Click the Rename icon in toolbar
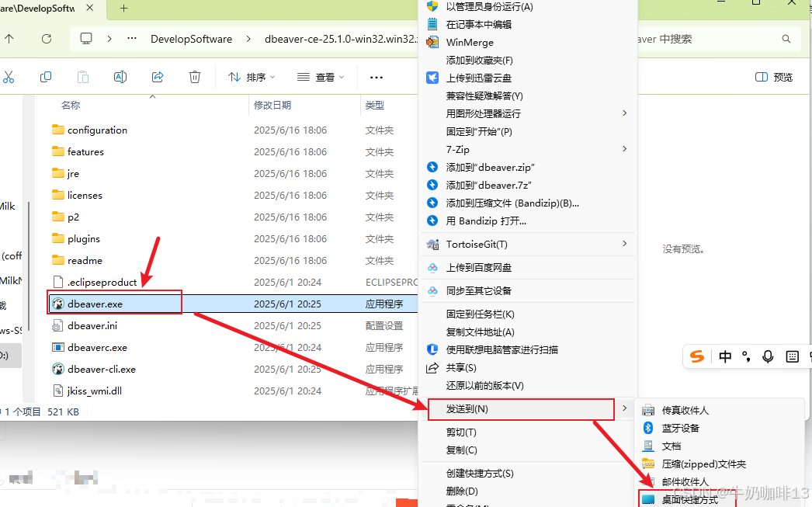The width and height of the screenshot is (812, 507). point(120,77)
